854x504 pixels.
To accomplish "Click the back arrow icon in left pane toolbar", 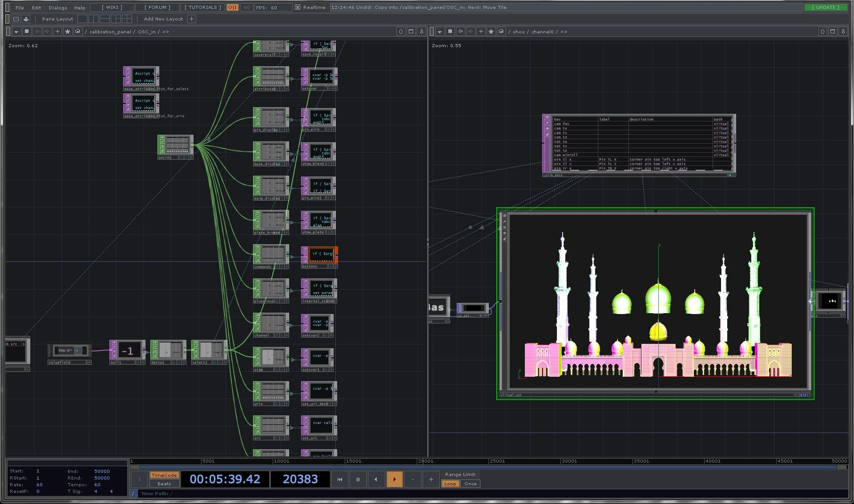I will tap(37, 32).
